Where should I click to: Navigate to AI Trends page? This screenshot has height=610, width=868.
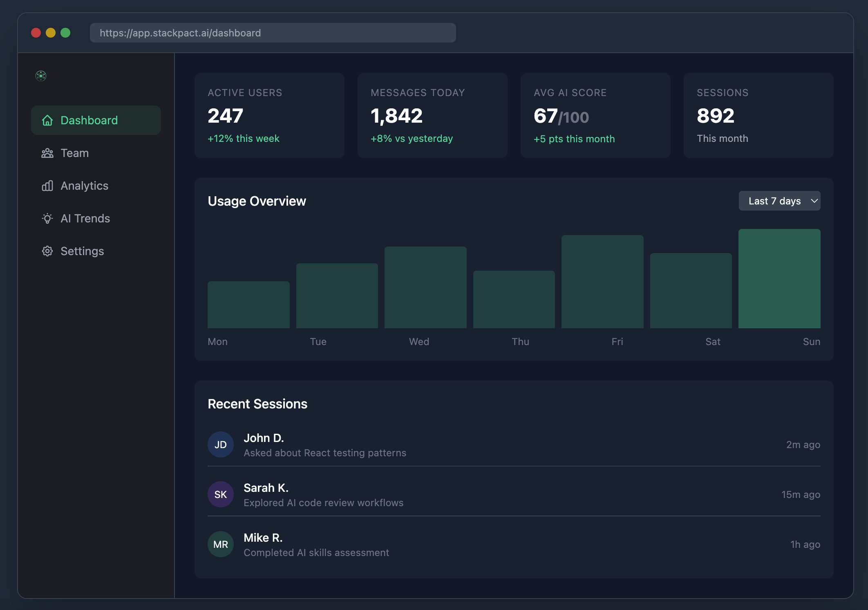[x=85, y=218]
